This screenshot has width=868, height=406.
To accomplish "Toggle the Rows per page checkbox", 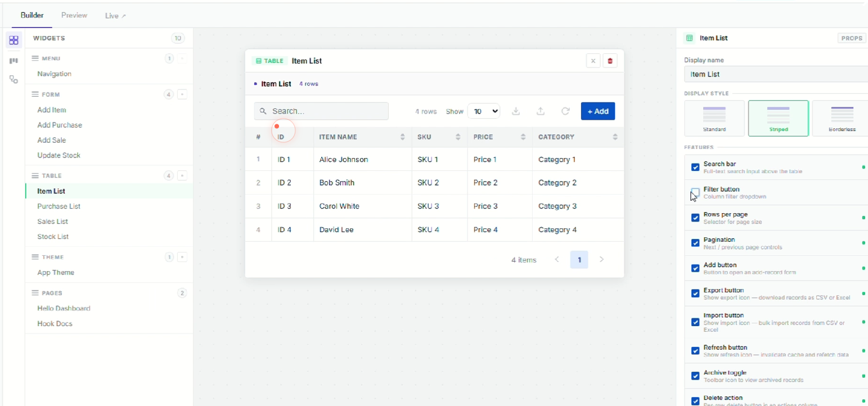I will 695,218.
